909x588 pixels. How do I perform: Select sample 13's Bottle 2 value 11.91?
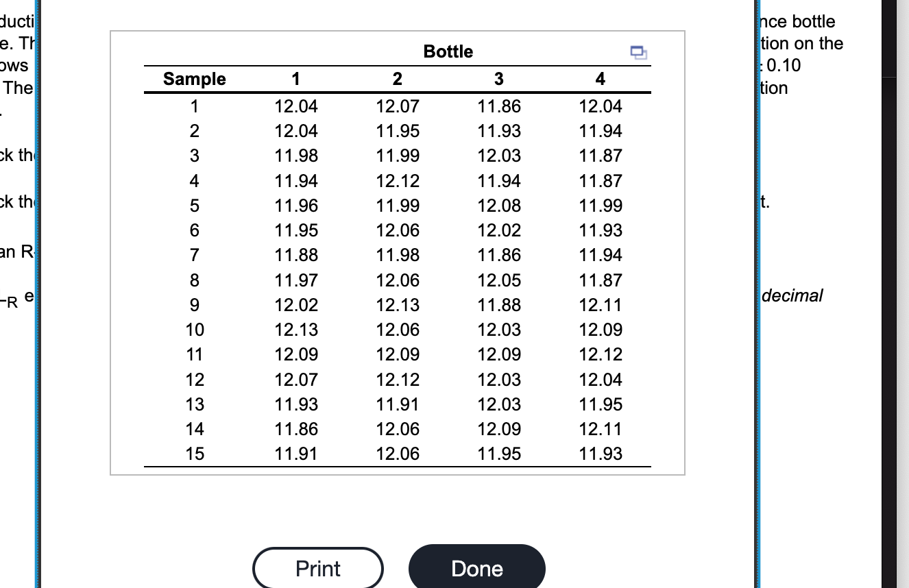coord(398,404)
